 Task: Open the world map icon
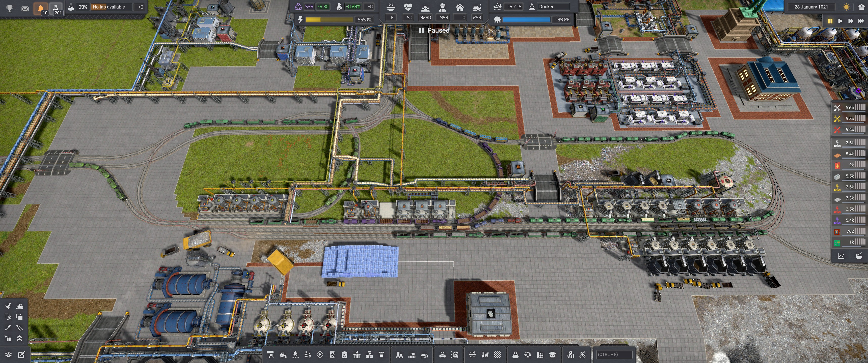click(571, 354)
